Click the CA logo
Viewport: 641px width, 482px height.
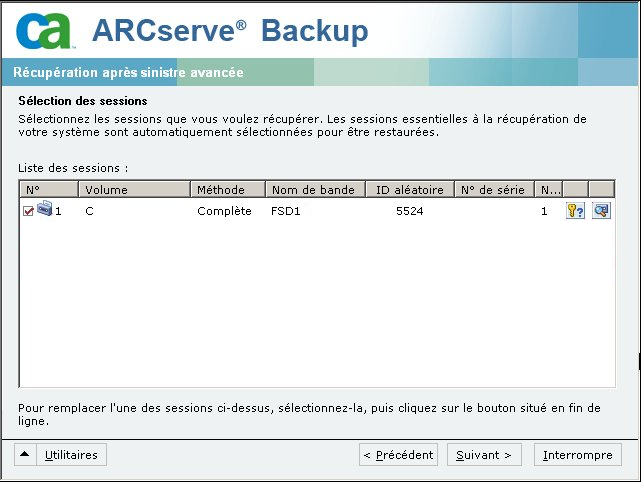pos(45,29)
